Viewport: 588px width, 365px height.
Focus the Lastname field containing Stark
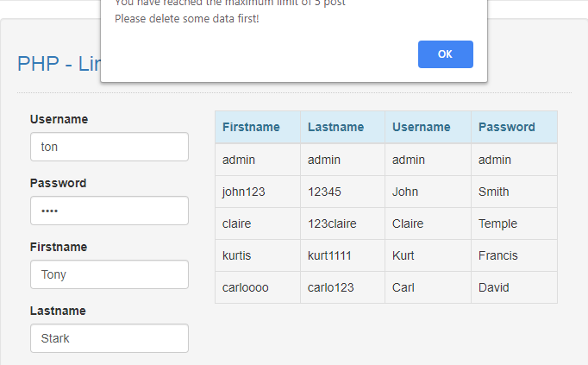tap(109, 338)
